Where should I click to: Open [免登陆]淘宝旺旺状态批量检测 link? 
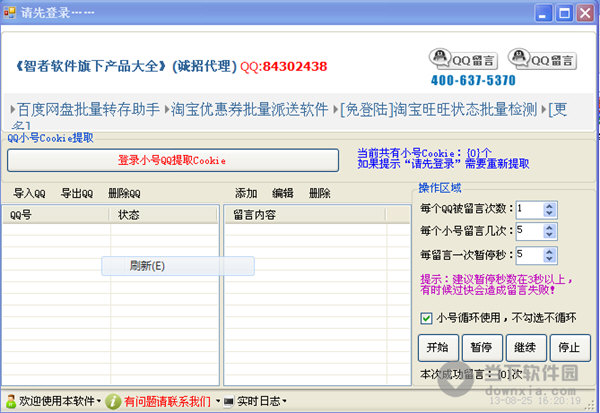pyautogui.click(x=439, y=109)
